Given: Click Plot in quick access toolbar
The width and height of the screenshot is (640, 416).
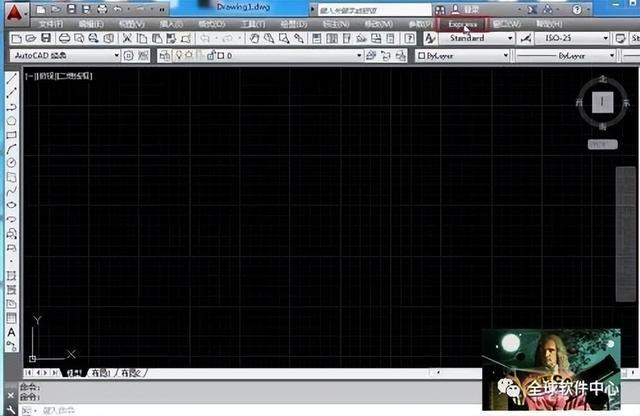Looking at the screenshot, I should click(x=102, y=9).
